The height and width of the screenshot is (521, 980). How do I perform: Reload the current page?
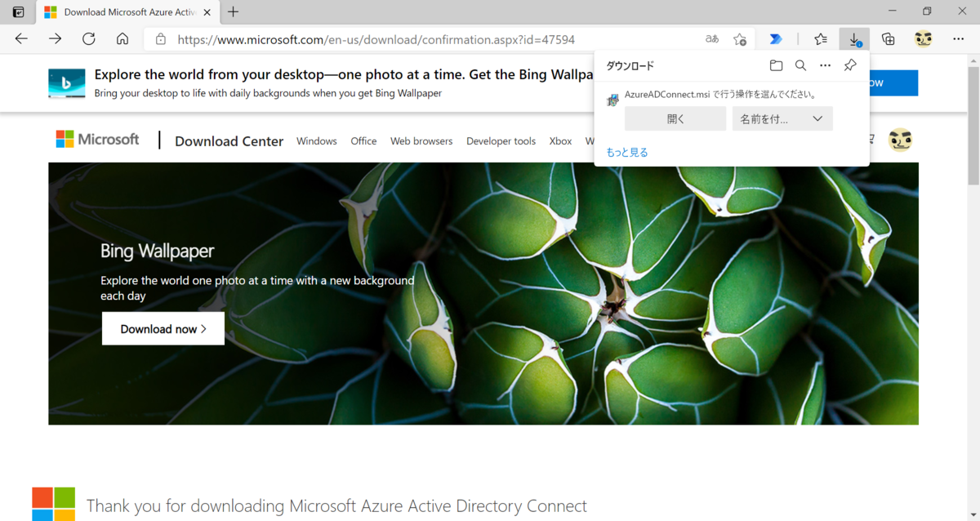[89, 38]
